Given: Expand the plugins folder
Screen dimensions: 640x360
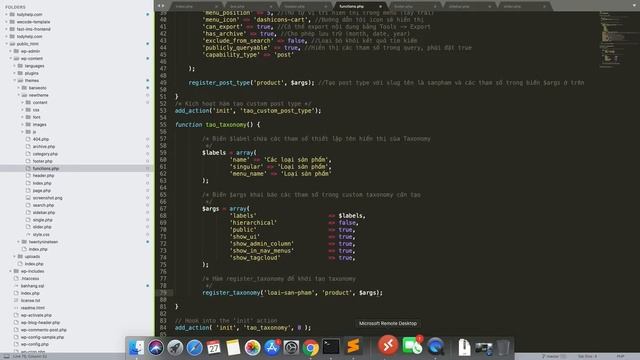Looking at the screenshot, I should point(15,73).
